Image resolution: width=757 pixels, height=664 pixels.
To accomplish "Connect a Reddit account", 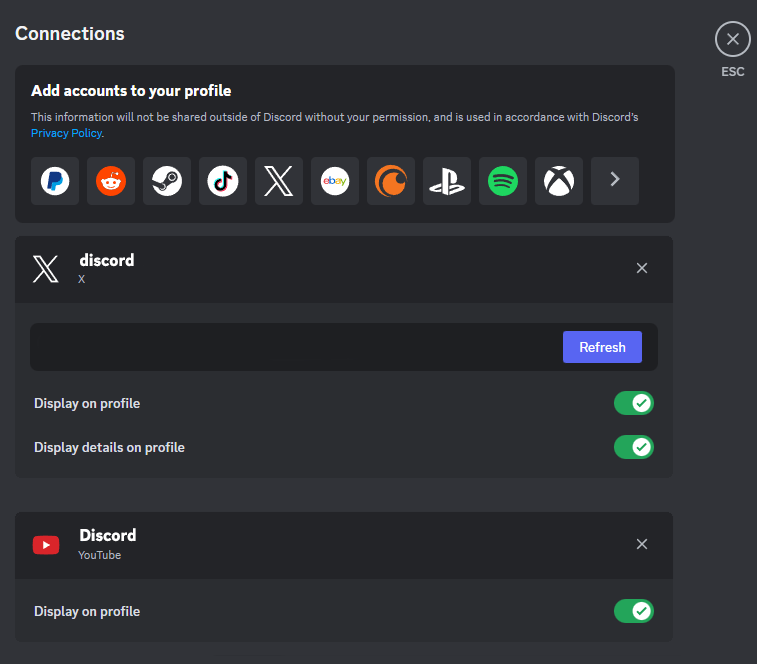I will [x=111, y=181].
